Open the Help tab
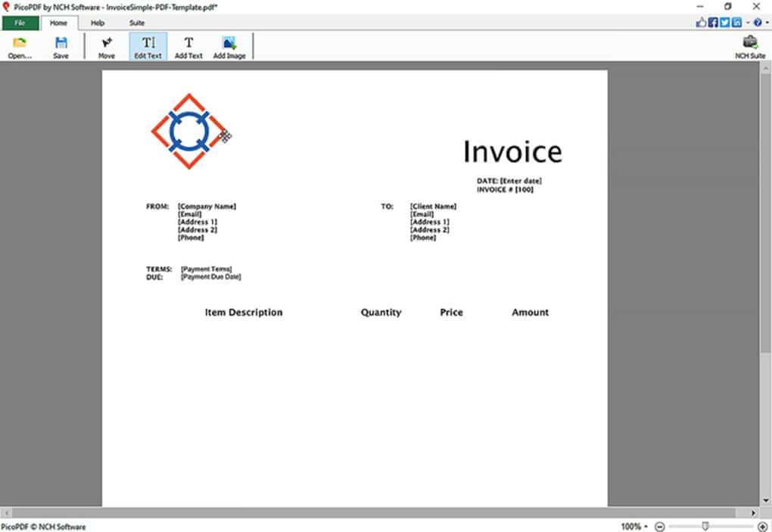The height and width of the screenshot is (532, 772). pyautogui.click(x=97, y=23)
